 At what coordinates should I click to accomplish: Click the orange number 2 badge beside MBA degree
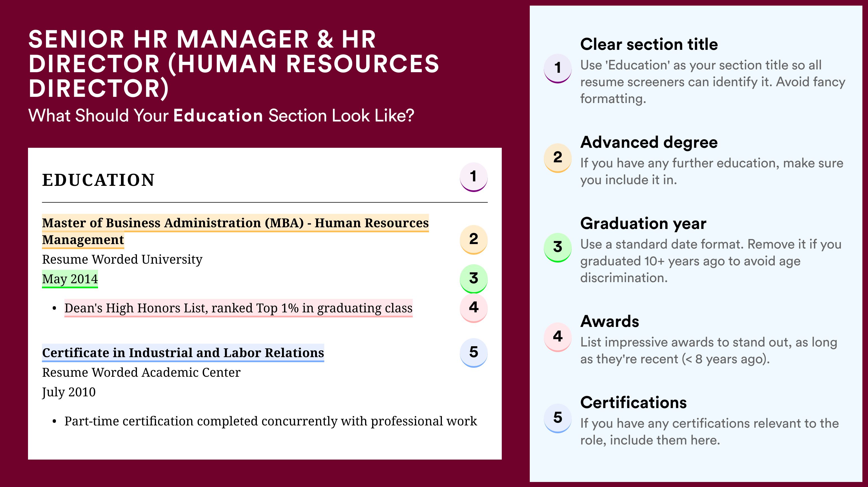coord(473,239)
